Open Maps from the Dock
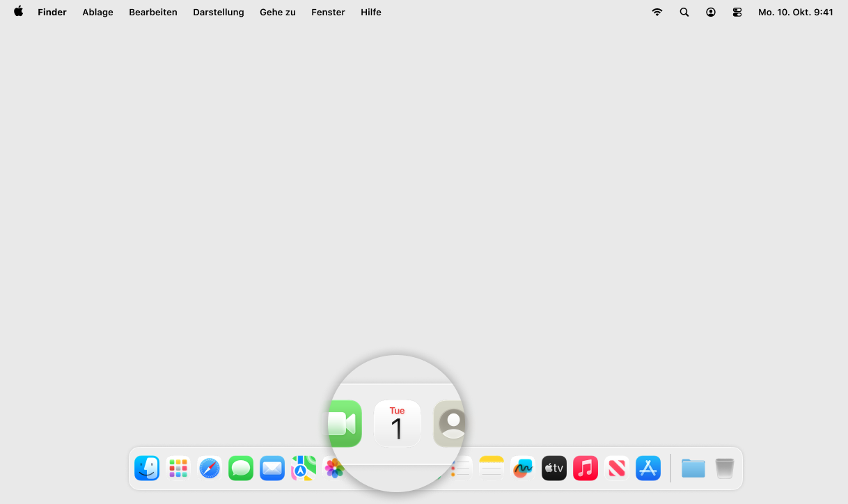Screen dimensions: 848x504 [x=304, y=468]
